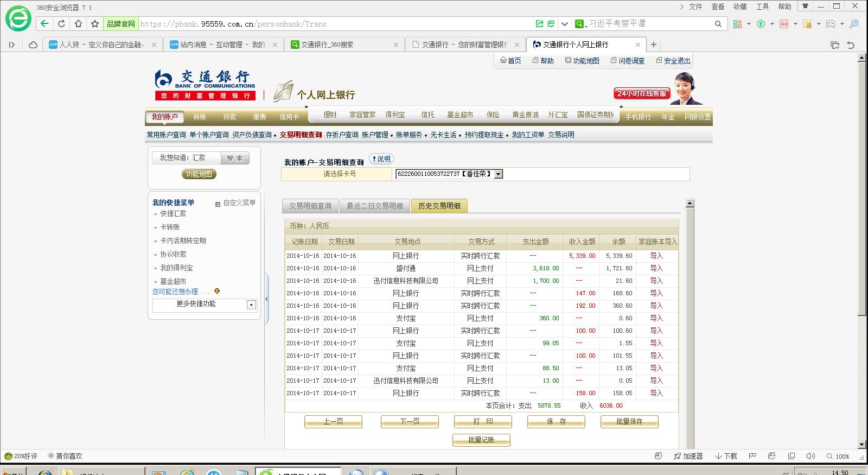Open the address bar history dropdown arrow
Screen dimensions: 868x475
(x=564, y=24)
